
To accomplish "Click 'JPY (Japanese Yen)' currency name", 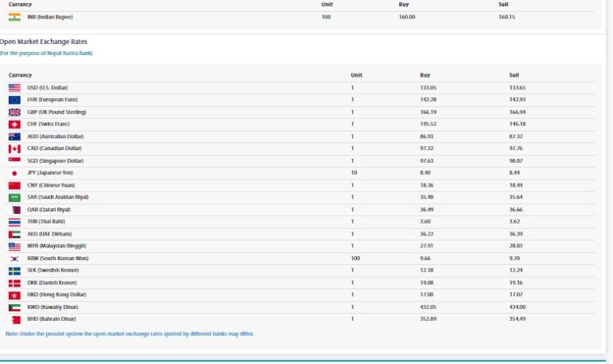I will point(50,172).
